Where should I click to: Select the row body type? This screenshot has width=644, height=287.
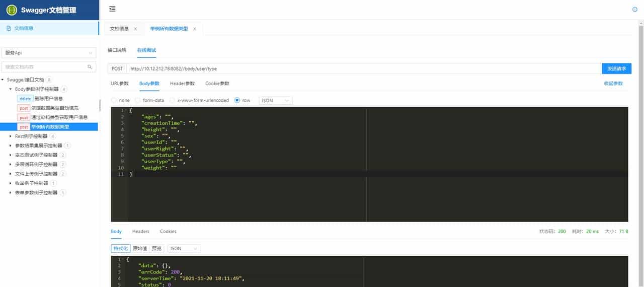tap(237, 100)
